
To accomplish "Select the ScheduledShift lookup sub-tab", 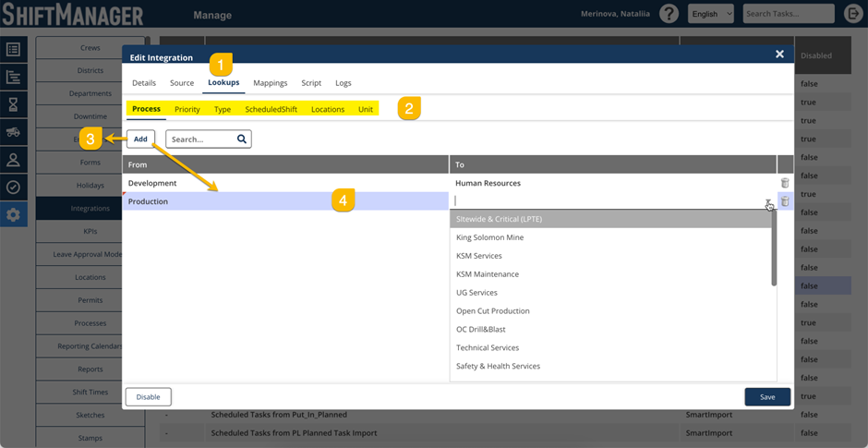I will click(271, 109).
